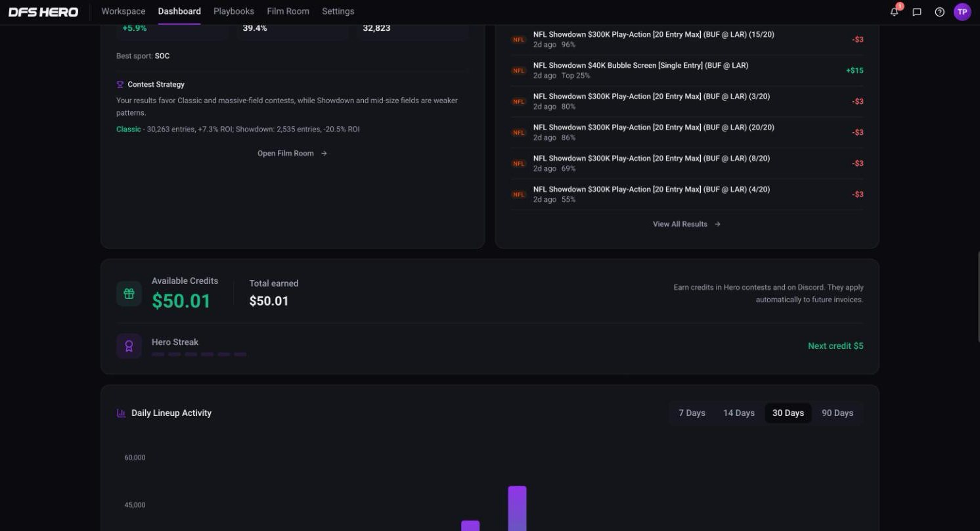Open the Play-Action (4/20) contest result
The height and width of the screenshot is (531, 980).
(x=687, y=195)
